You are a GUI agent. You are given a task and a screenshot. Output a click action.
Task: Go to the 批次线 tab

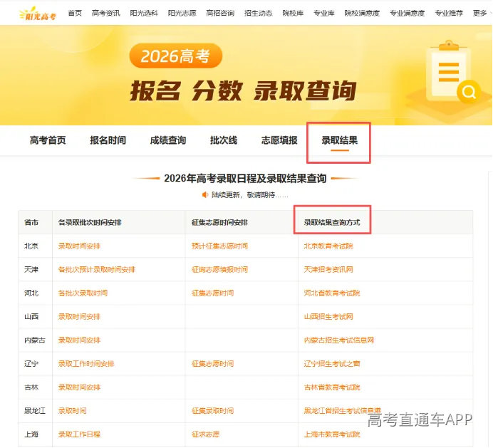tap(224, 140)
